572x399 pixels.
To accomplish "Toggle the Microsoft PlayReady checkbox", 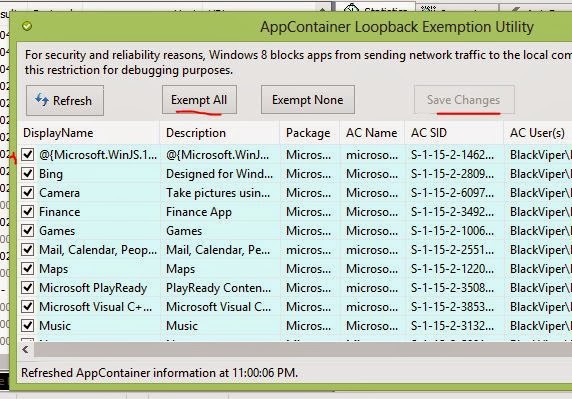I will pos(28,287).
